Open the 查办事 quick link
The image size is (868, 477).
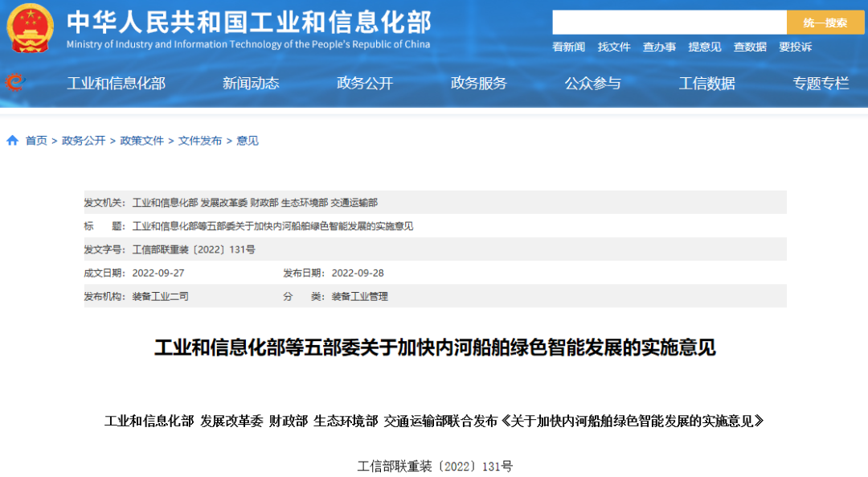659,47
